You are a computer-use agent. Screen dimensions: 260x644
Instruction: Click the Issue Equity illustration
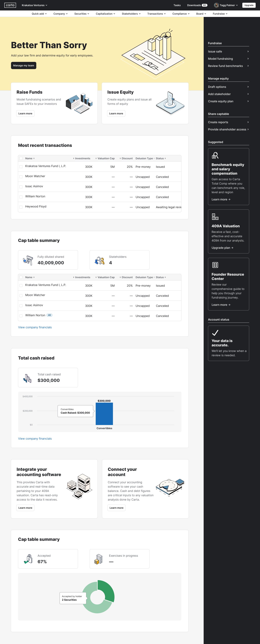pos(170,103)
